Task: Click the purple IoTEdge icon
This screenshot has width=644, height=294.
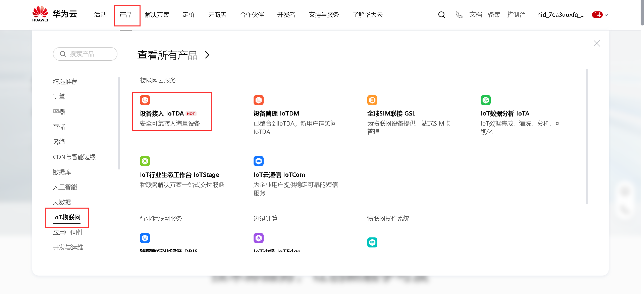Action: 259,238
